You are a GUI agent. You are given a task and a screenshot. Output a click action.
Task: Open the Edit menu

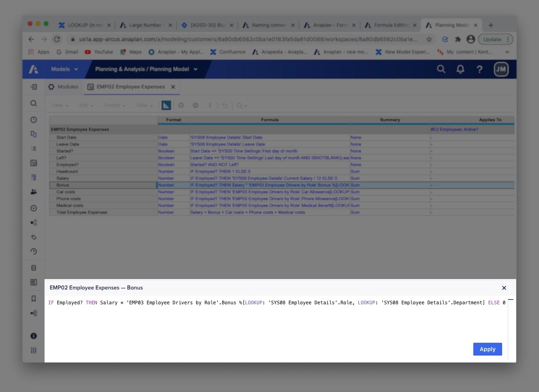pyautogui.click(x=86, y=105)
